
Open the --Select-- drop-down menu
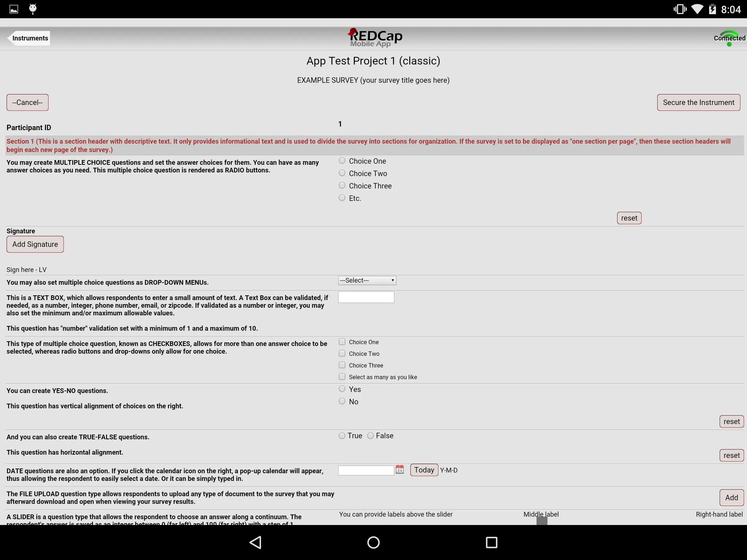[x=367, y=280]
